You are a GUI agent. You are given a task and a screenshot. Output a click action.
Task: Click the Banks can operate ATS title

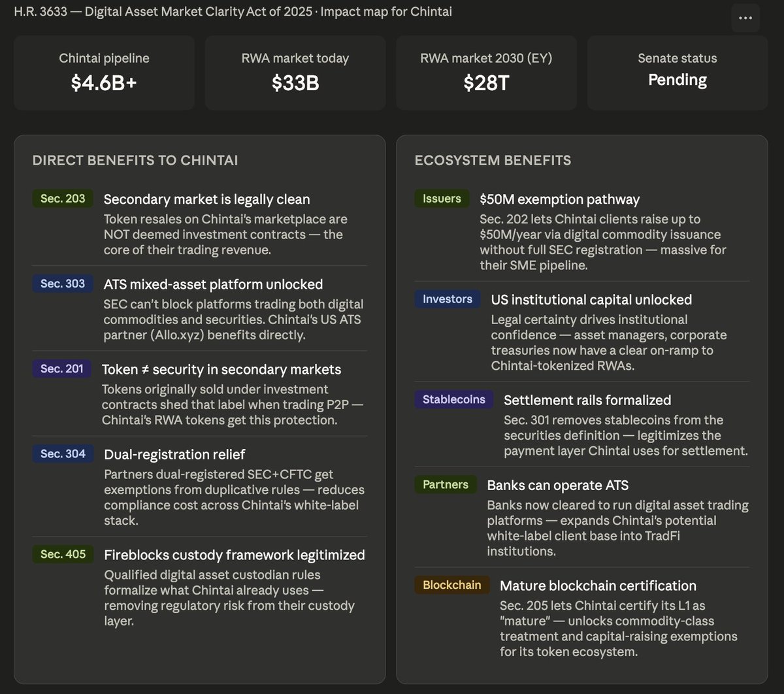[x=558, y=485]
